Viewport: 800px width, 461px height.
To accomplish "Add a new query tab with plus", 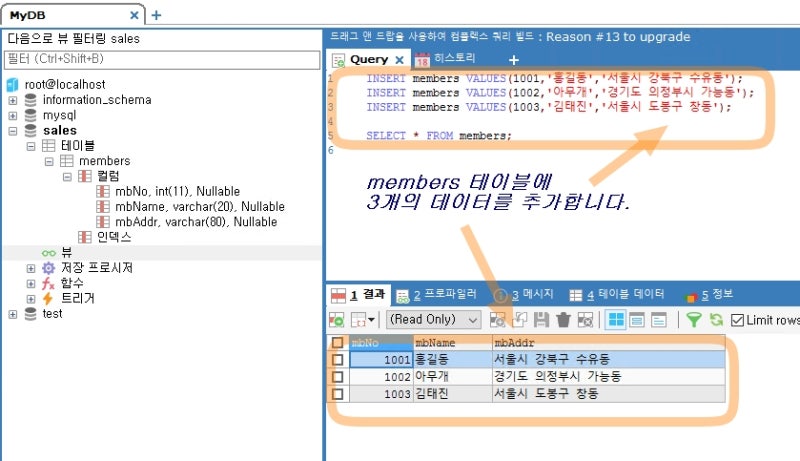I will [x=514, y=60].
